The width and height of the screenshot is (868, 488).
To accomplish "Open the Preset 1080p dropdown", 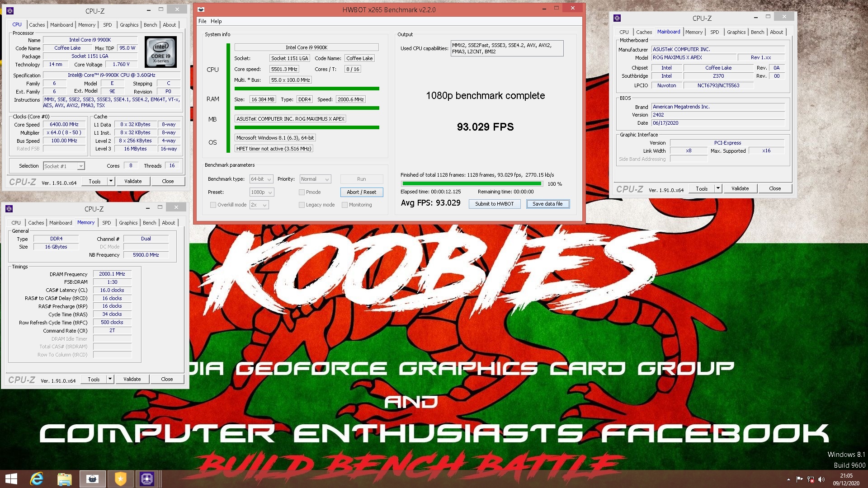I will (262, 192).
